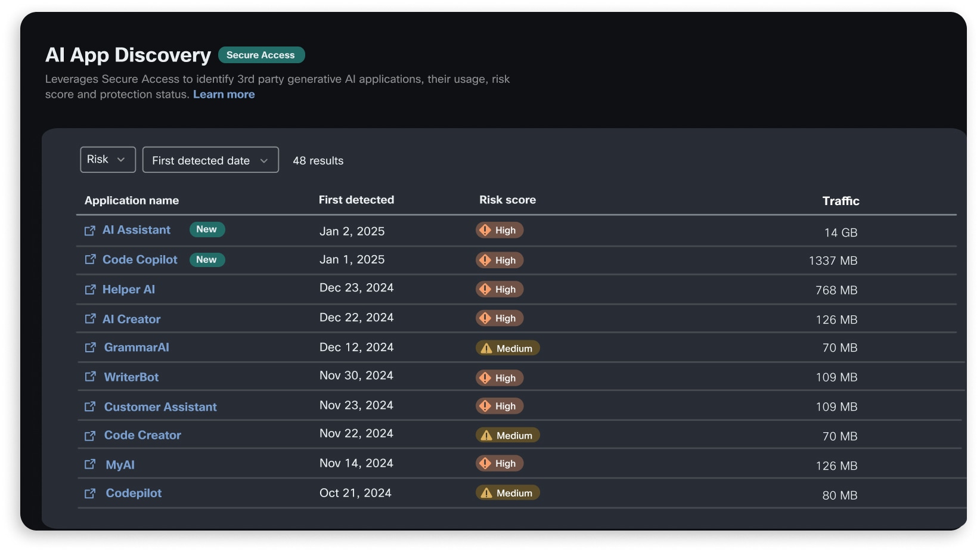Click the external link icon next to Customer Assistant
The image size is (980, 552).
tap(90, 407)
